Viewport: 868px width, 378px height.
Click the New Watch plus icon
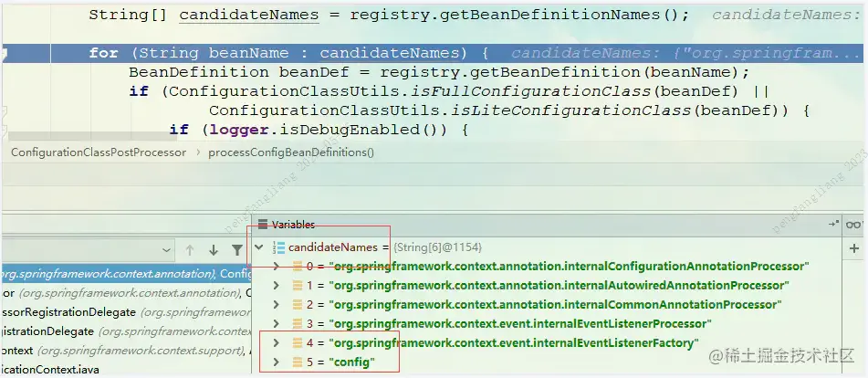click(x=853, y=249)
